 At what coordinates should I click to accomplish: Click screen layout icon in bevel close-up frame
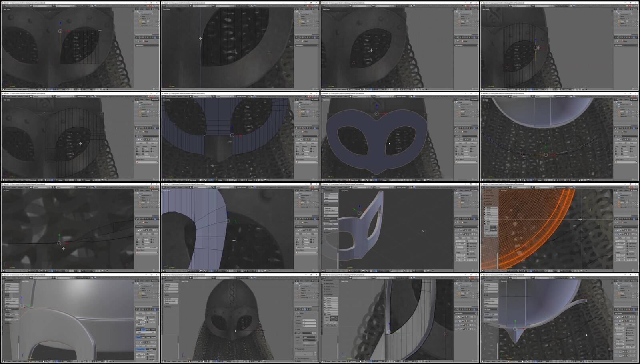[32, 278]
